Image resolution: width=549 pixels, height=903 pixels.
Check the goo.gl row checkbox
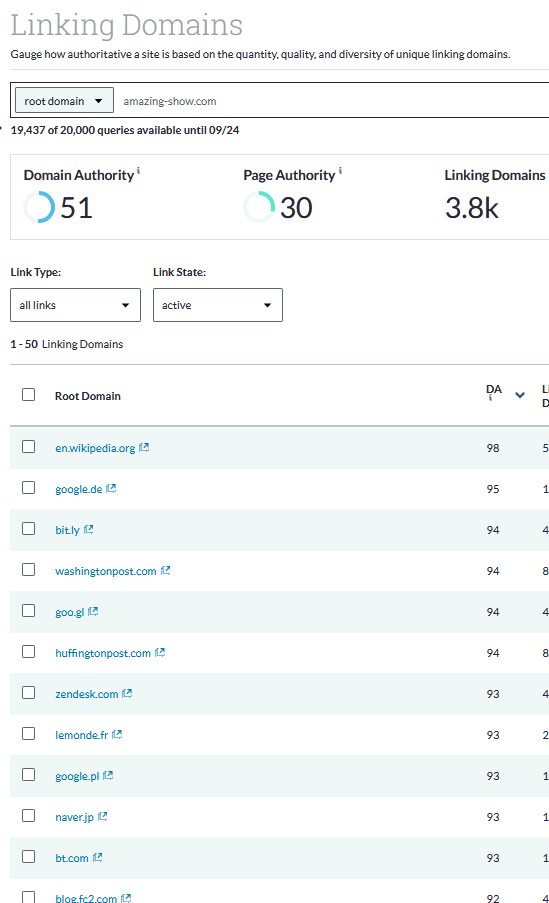[28, 610]
